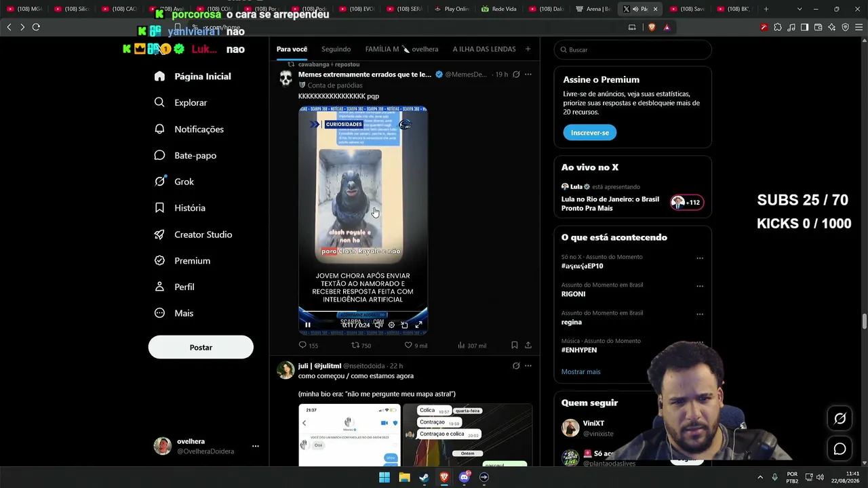This screenshot has width=868, height=488.
Task: Click the video progress bar
Action: [x=363, y=312]
